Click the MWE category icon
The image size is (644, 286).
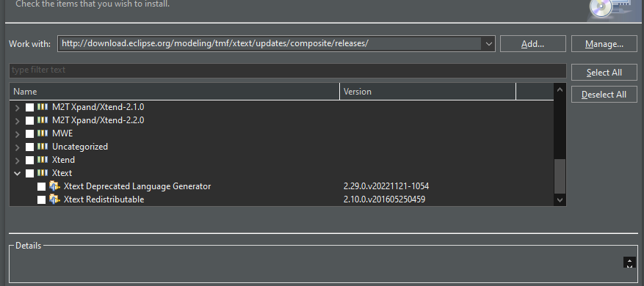point(43,133)
